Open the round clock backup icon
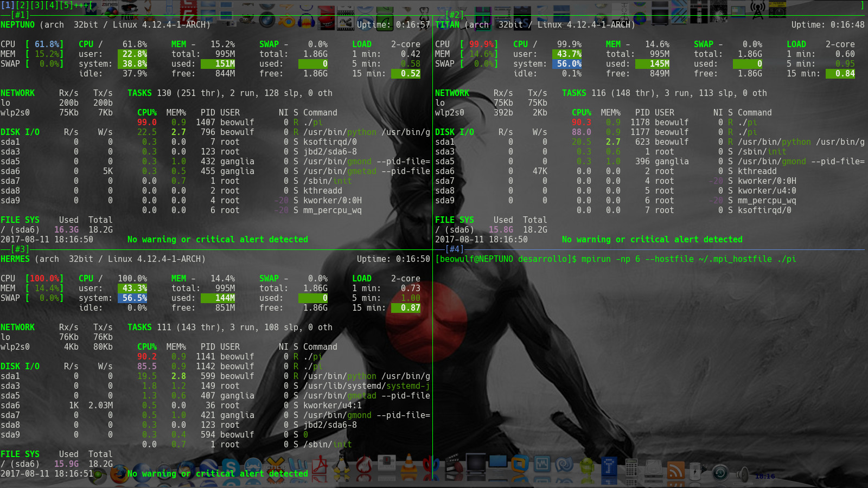The height and width of the screenshot is (488, 868). pyautogui.click(x=720, y=473)
